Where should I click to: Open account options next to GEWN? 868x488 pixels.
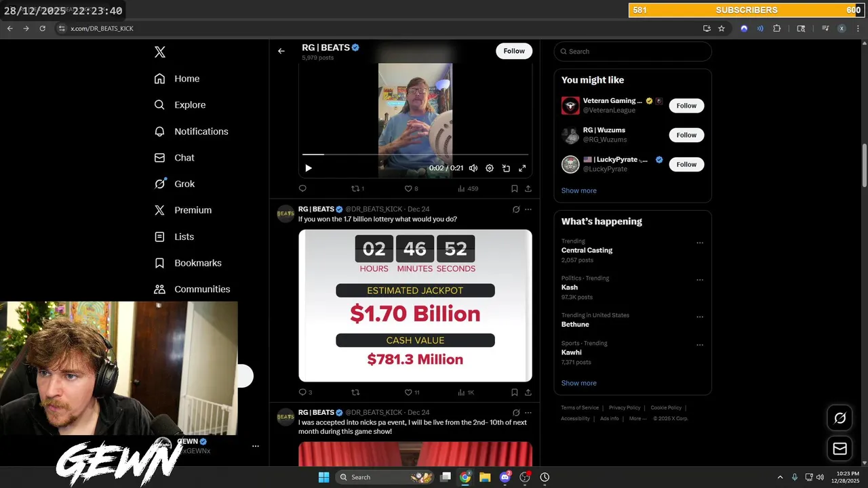pyautogui.click(x=256, y=446)
